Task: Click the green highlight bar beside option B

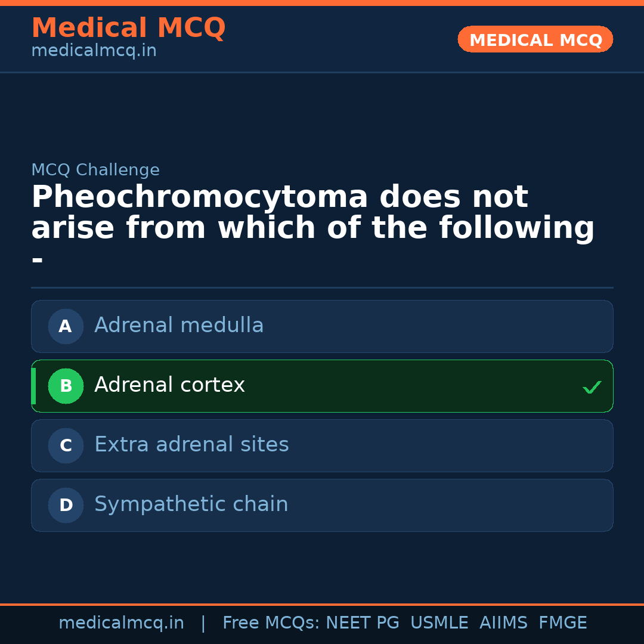Action: click(33, 386)
